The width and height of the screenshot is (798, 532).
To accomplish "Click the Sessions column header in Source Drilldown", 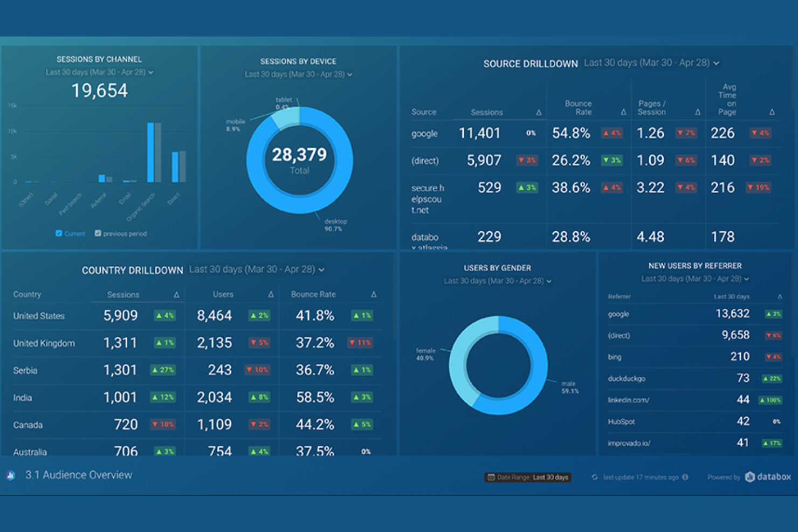I will pyautogui.click(x=486, y=112).
